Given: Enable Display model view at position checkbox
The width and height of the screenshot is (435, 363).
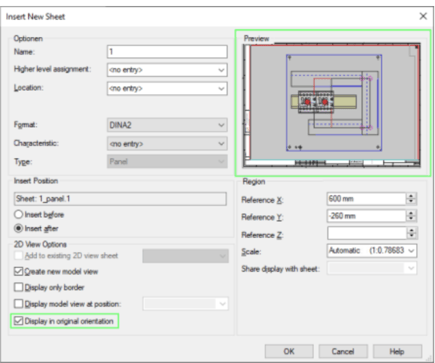Looking at the screenshot, I should [19, 304].
